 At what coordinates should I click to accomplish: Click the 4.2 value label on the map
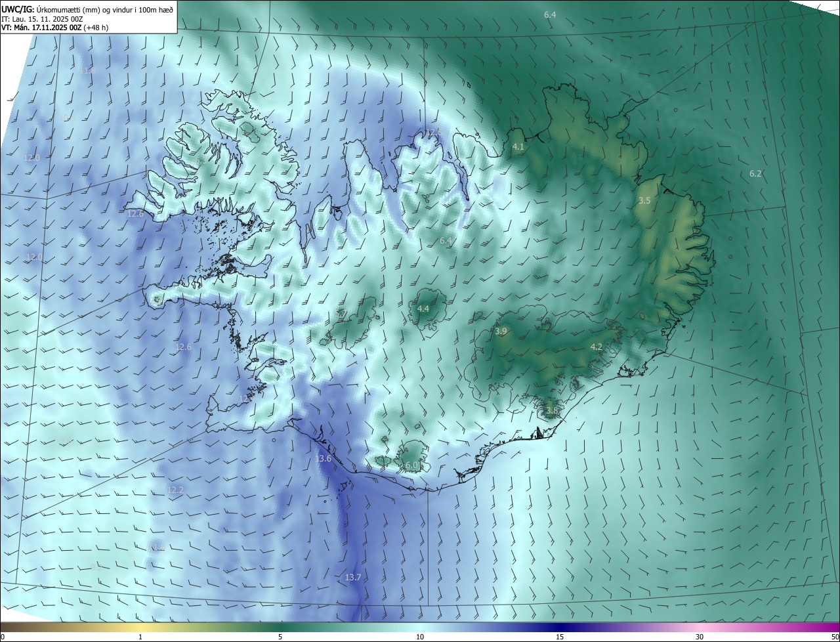[x=597, y=347]
